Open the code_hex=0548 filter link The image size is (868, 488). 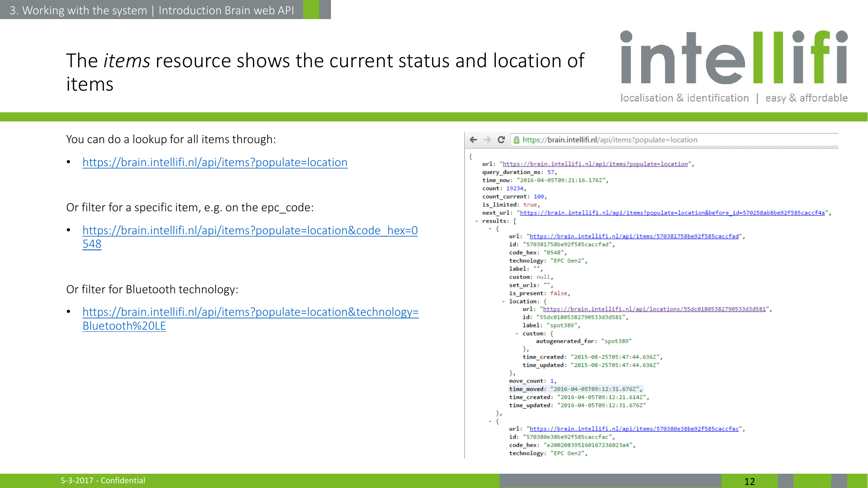coord(250,237)
